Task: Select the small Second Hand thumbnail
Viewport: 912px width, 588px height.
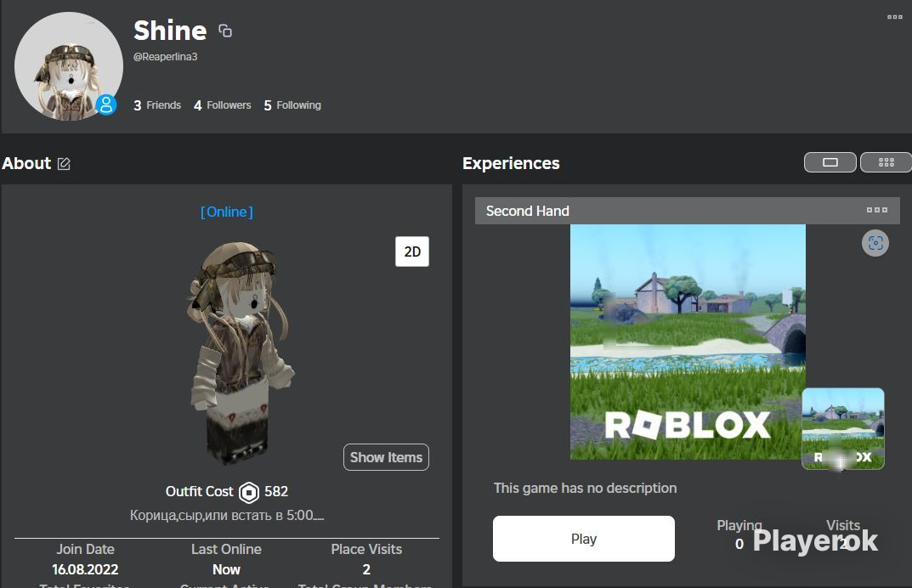Action: (843, 428)
